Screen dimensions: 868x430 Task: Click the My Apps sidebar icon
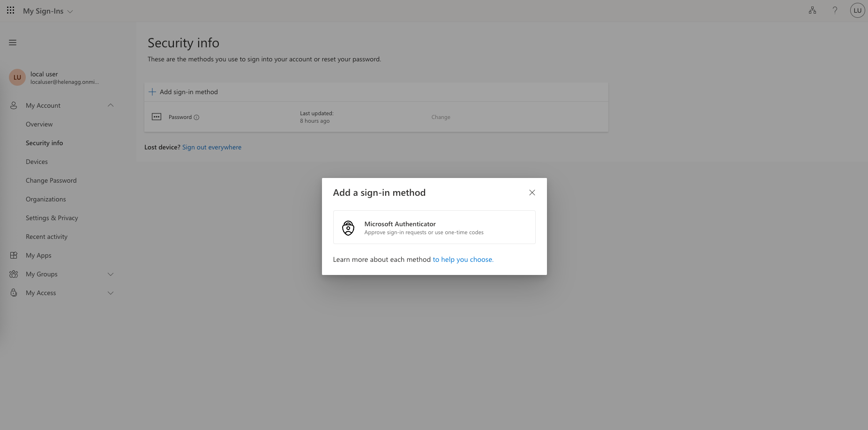click(x=14, y=255)
